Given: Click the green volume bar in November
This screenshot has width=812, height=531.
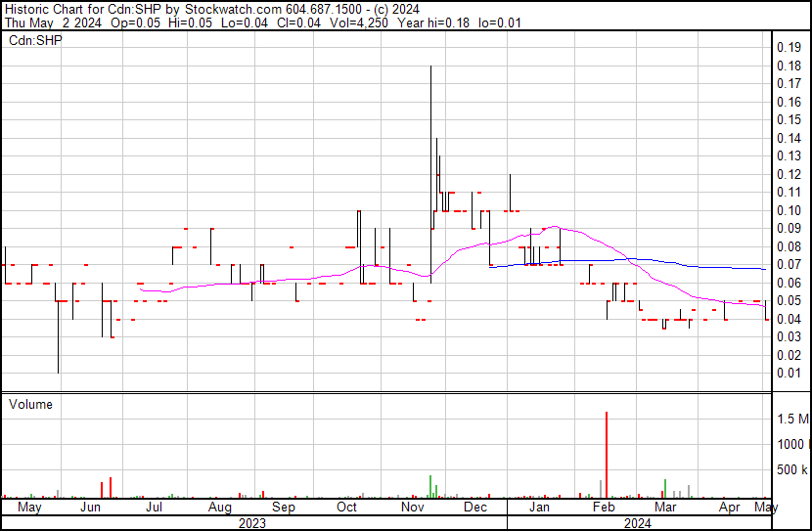Looking at the screenshot, I should [430, 486].
